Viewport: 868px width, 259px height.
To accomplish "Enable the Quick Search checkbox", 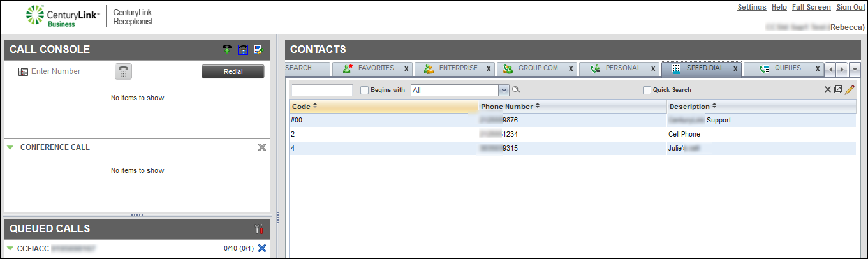I will 647,90.
